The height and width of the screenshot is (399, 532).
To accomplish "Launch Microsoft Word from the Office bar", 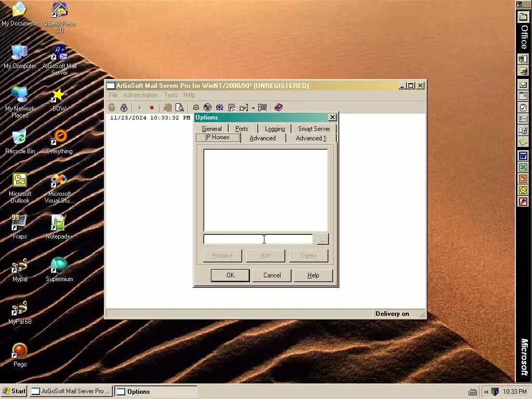I will click(523, 156).
